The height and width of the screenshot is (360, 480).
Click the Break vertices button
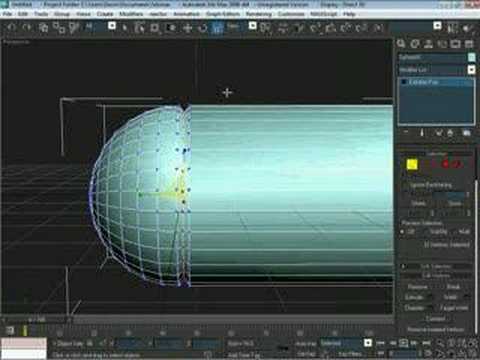point(453,287)
